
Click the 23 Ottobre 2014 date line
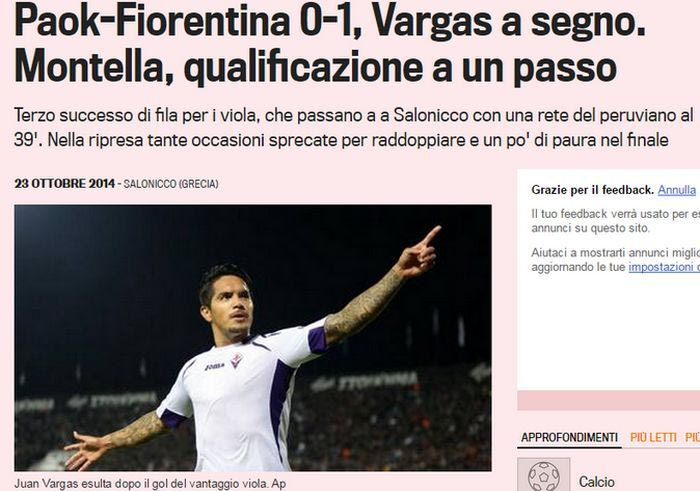[64, 183]
